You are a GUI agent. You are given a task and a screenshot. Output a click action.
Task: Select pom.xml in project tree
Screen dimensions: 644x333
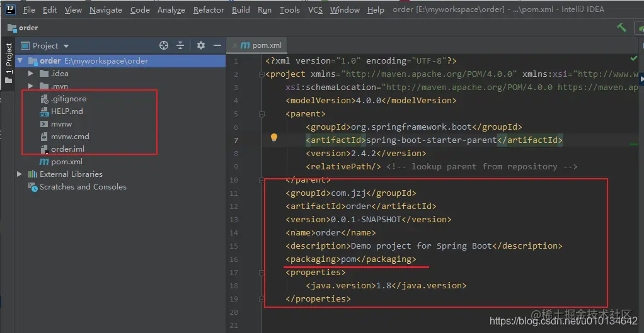click(67, 162)
